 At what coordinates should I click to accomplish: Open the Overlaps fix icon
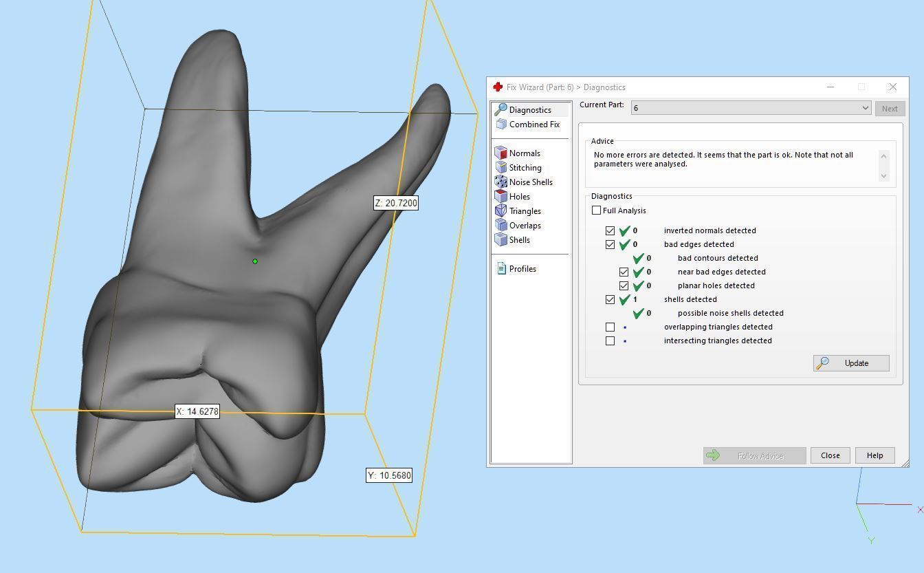click(501, 226)
